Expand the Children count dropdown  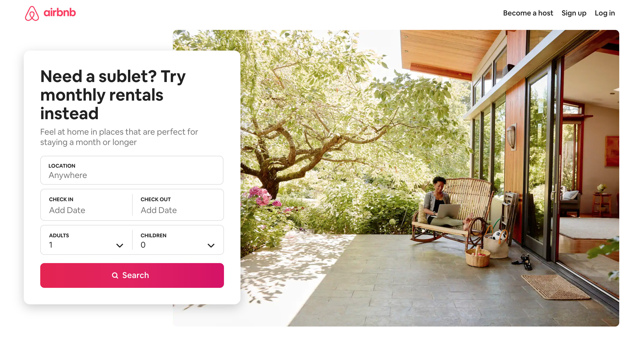coord(178,240)
